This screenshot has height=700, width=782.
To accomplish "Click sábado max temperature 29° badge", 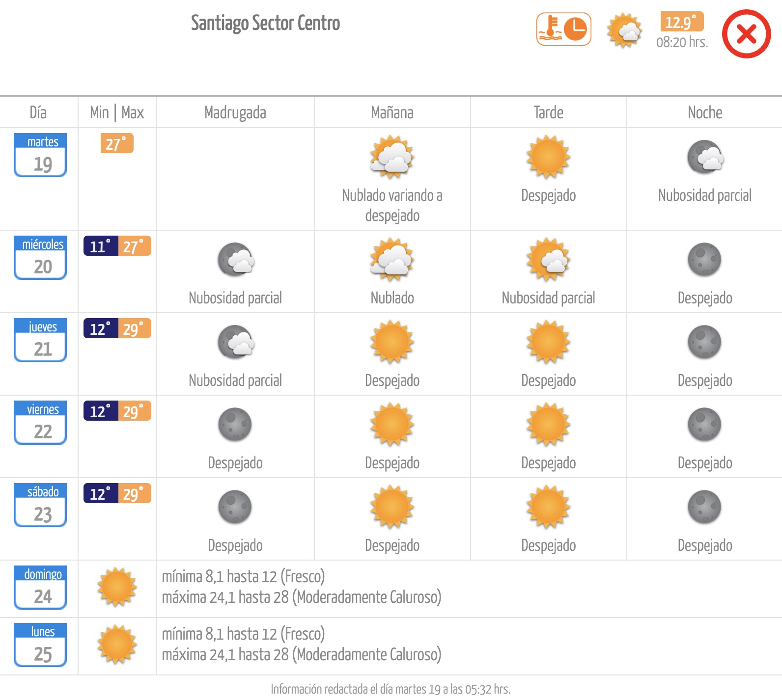I will tap(135, 493).
